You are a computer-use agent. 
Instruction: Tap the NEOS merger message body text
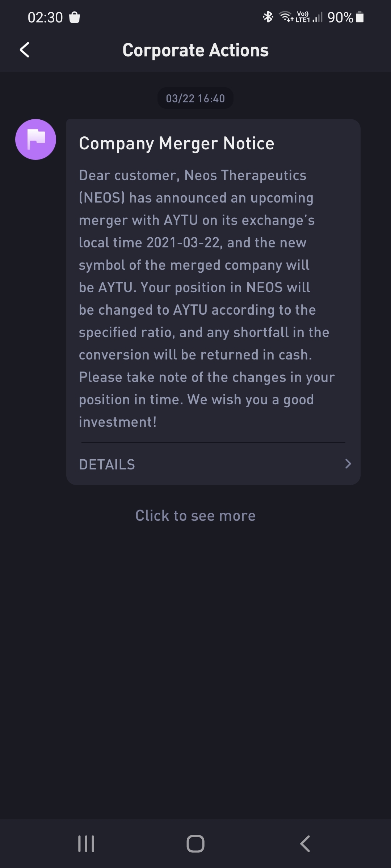pos(206,298)
